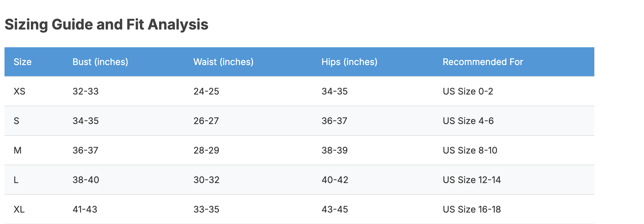Select the US Size 0-2 cell
The image size is (644, 224).
(x=468, y=92)
